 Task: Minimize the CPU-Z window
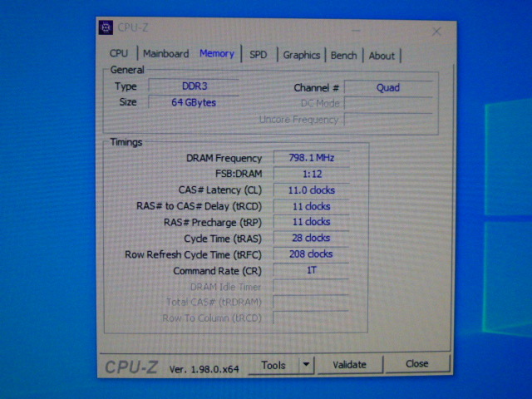click(356, 31)
